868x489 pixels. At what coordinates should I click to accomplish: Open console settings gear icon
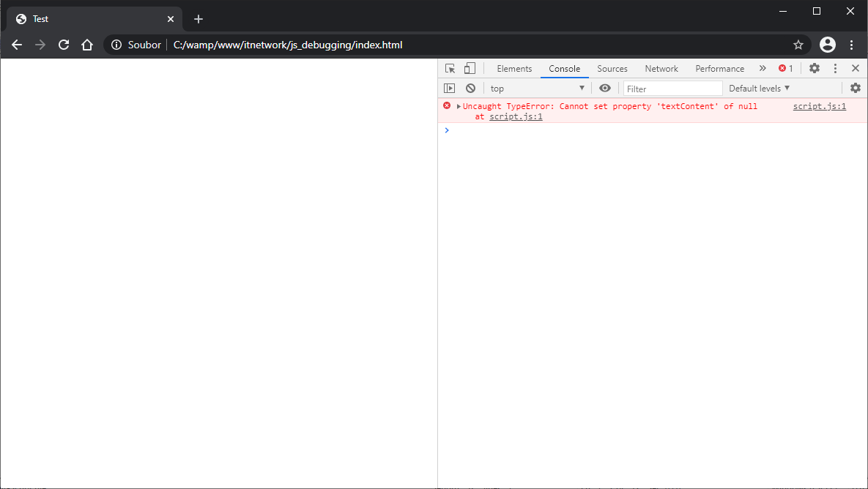(x=855, y=88)
